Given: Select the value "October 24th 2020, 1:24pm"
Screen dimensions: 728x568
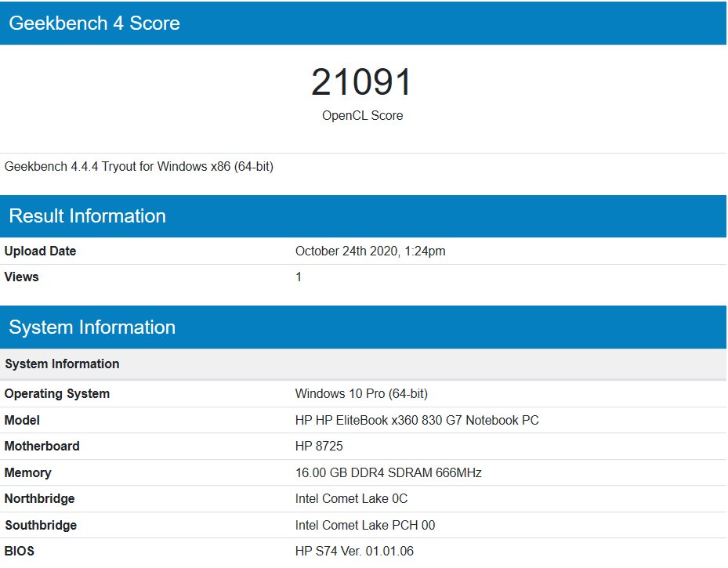Looking at the screenshot, I should (371, 251).
